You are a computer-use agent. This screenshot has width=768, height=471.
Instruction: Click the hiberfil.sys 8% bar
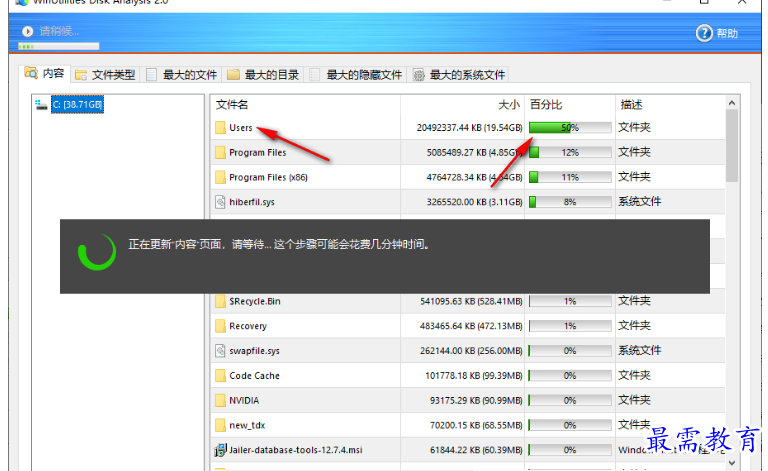[570, 202]
